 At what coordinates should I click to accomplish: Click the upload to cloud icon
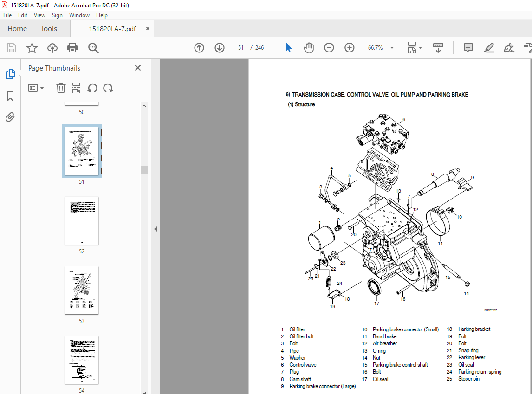[x=52, y=48]
